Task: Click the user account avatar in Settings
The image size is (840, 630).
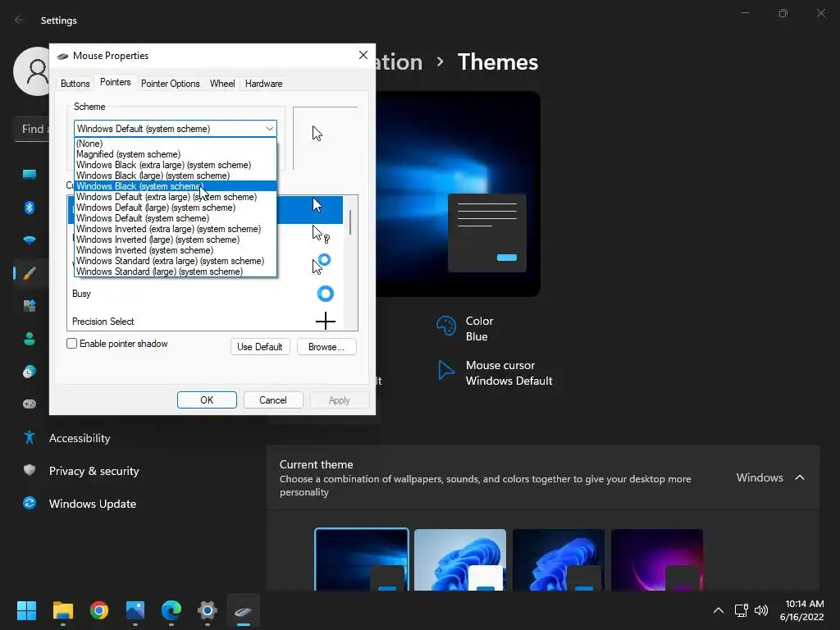Action: click(x=32, y=71)
